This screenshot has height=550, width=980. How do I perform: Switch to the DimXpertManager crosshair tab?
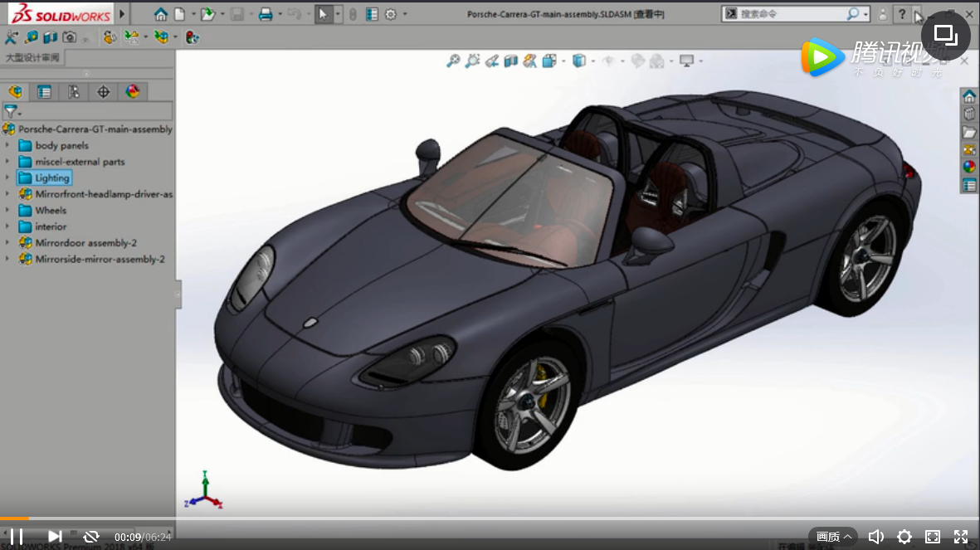pos(103,92)
